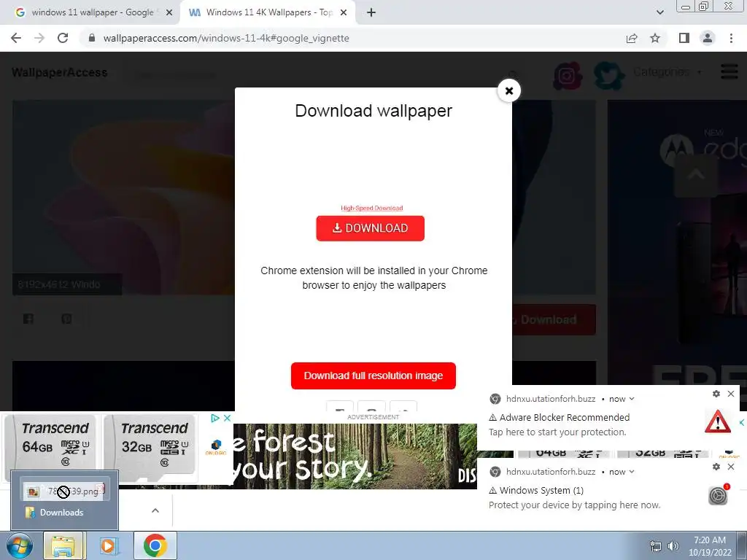The width and height of the screenshot is (747, 560).
Task: Click the WallpaperAccess site logo
Action: click(60, 72)
